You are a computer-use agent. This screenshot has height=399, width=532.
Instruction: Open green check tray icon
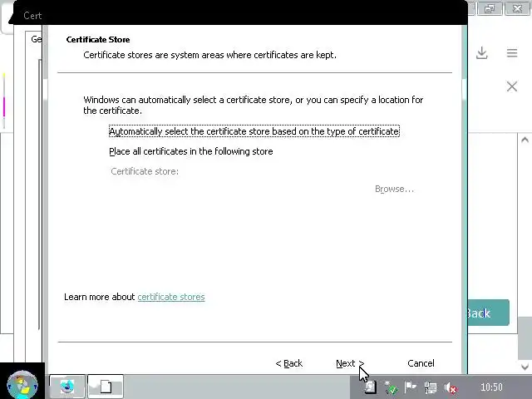(391, 387)
